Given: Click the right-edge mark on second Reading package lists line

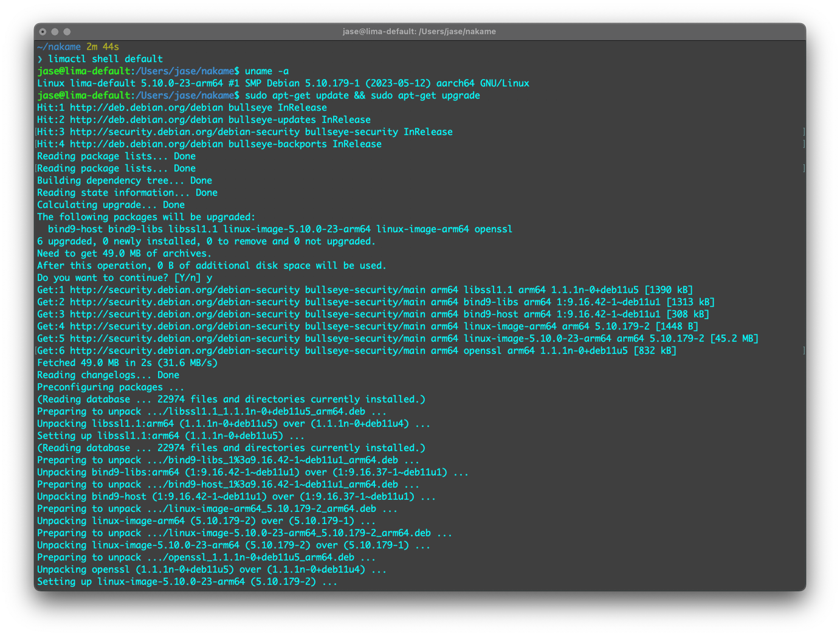Looking at the screenshot, I should 804,168.
